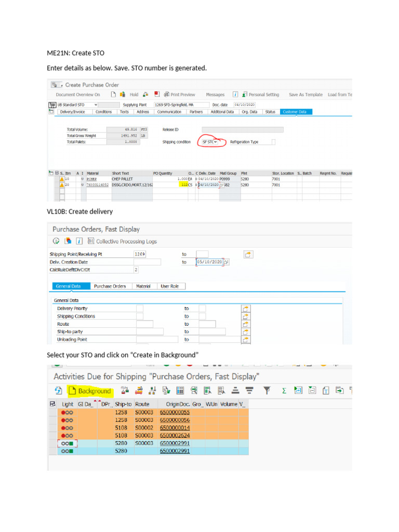Screen dimensions: 399x532
Task: Click the Doc. date field 04/10/2020
Action: (x=245, y=105)
